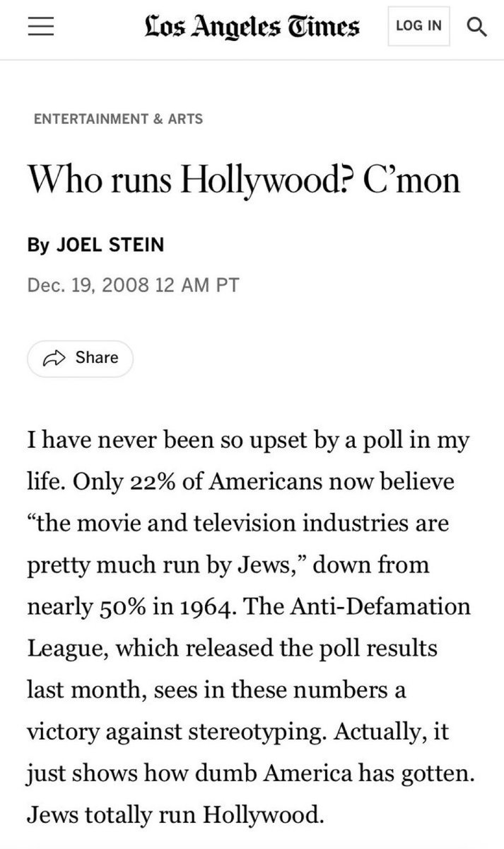Click the Dec. 19, 2008 timestamp
Viewport: 504px width, 849px height.
tap(134, 286)
